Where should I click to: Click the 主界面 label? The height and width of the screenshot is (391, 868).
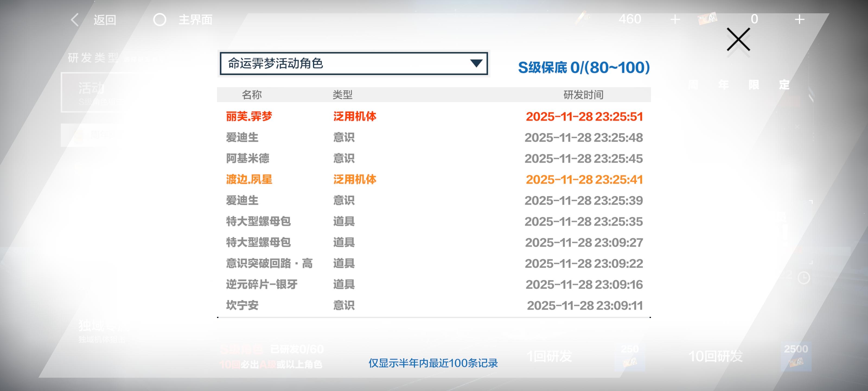pyautogui.click(x=195, y=20)
